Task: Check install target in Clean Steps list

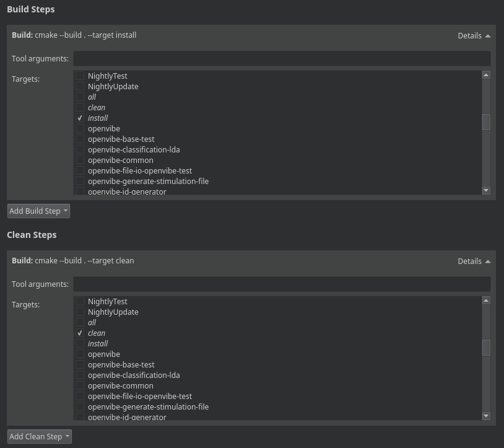Action: click(80, 344)
